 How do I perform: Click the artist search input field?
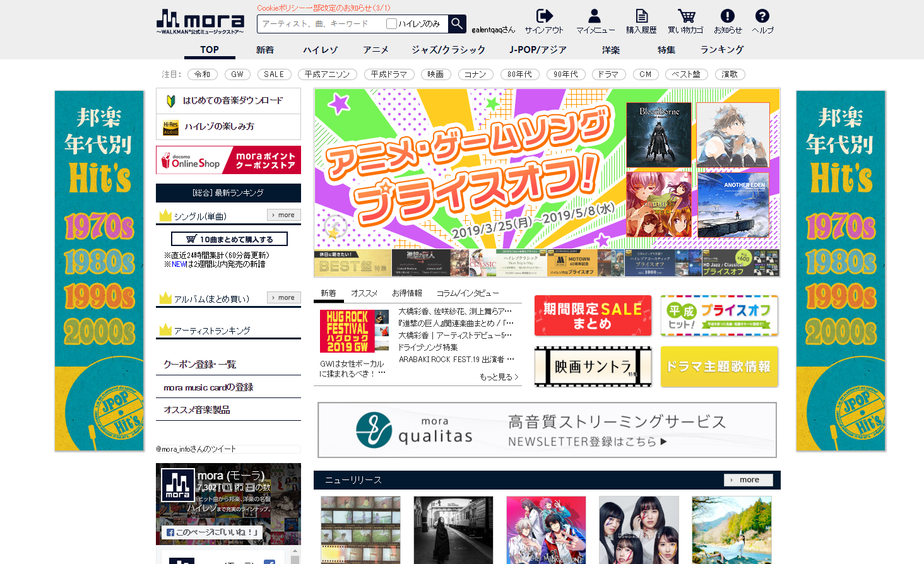point(321,24)
